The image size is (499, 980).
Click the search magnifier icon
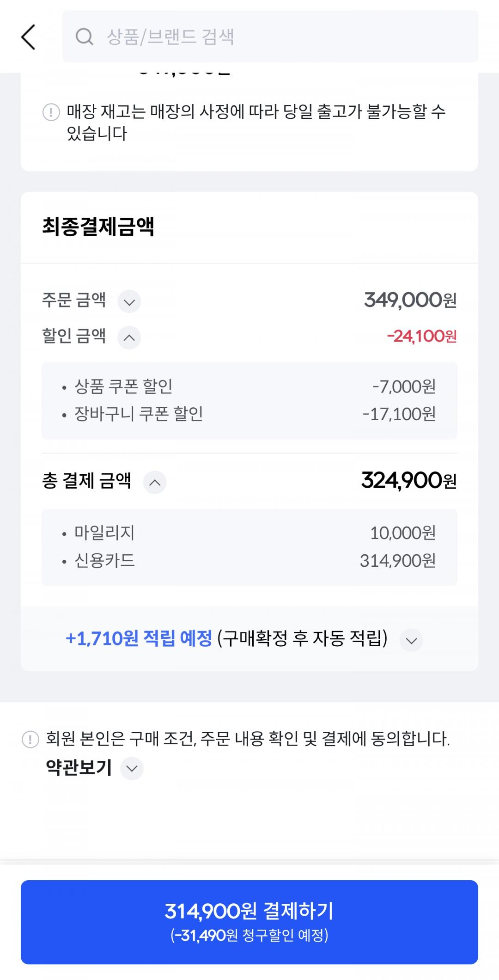tap(85, 37)
